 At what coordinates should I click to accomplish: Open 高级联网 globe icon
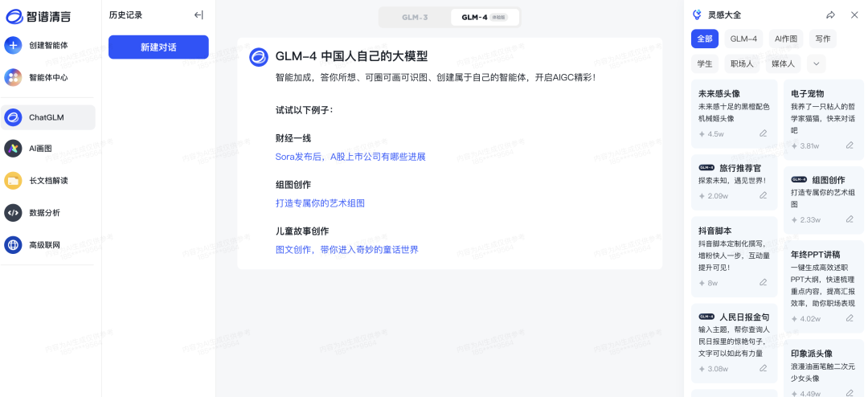[x=13, y=245]
